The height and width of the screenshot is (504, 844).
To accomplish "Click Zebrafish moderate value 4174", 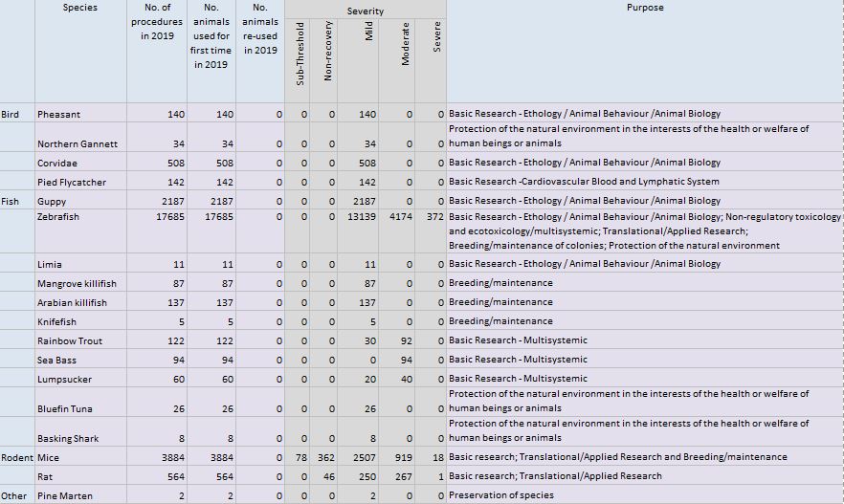I will point(401,217).
